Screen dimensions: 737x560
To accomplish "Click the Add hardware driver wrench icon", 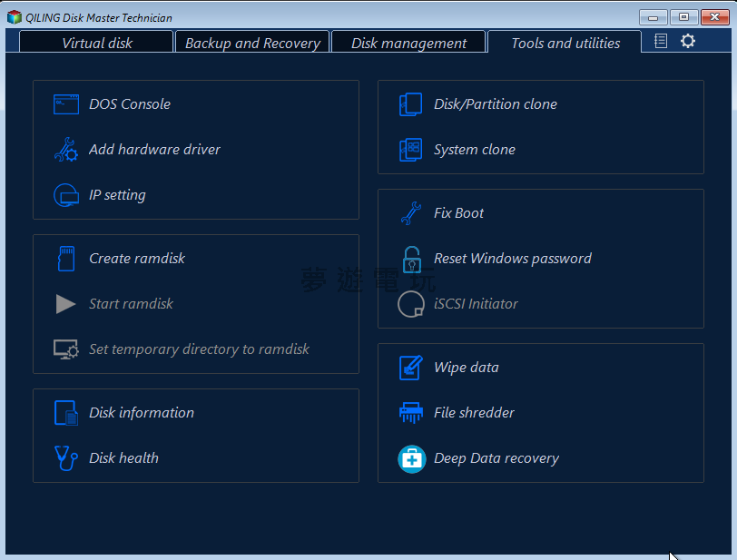I will point(66,150).
